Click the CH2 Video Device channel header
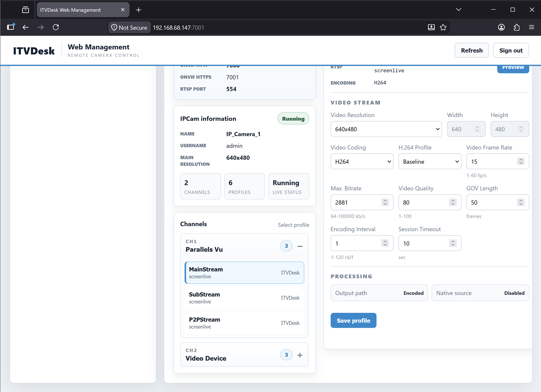 (244, 355)
